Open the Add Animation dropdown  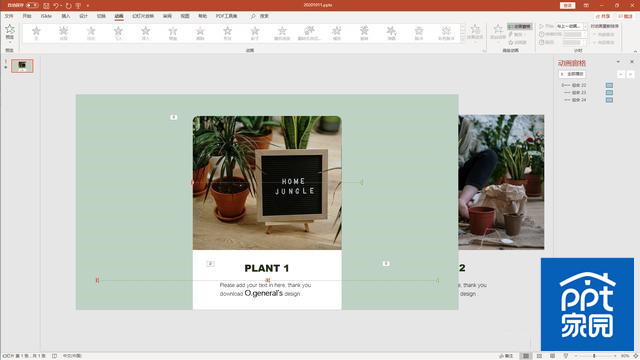498,32
